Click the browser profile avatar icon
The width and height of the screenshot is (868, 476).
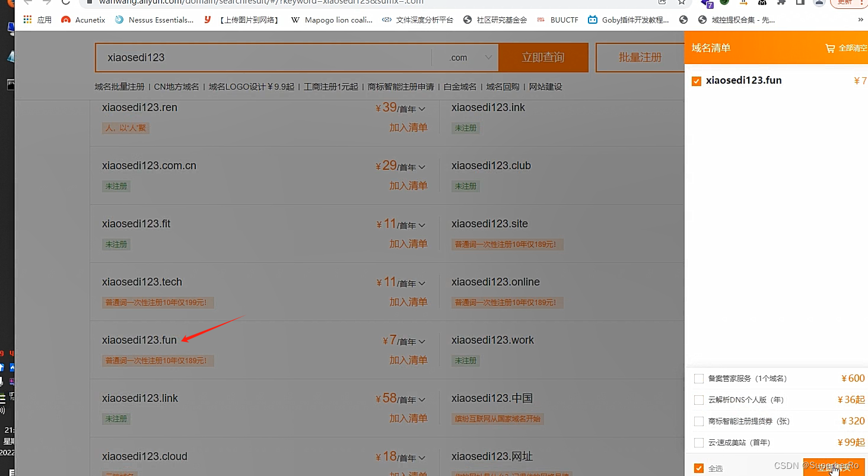click(x=819, y=4)
